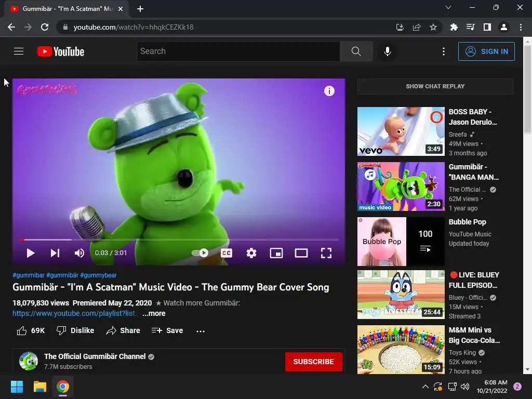The width and height of the screenshot is (532, 399).
Task: Click the #gummibar hashtag
Action: [29, 275]
